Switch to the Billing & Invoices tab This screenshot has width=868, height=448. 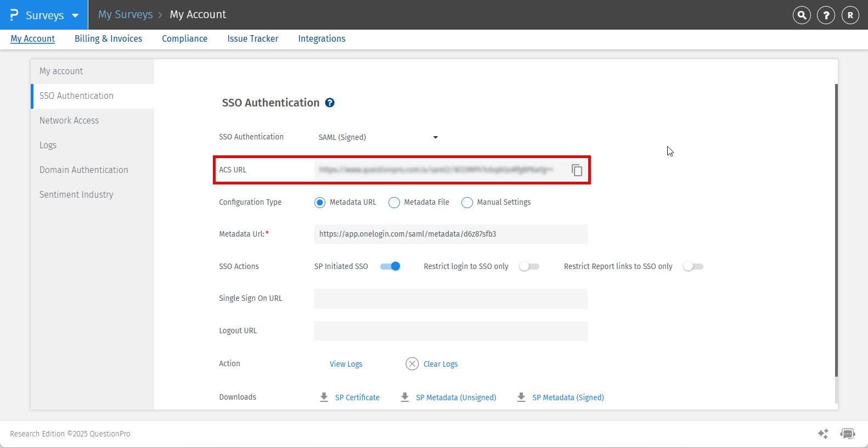pos(108,38)
